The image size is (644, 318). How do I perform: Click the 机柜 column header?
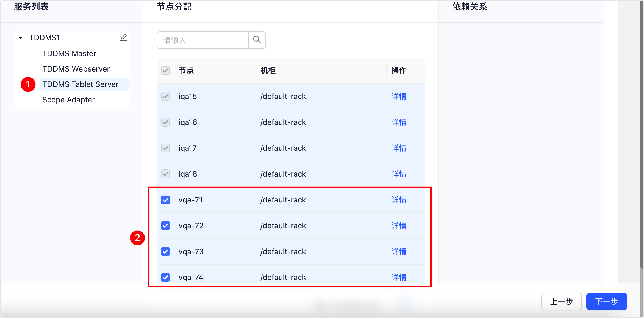[x=268, y=70]
